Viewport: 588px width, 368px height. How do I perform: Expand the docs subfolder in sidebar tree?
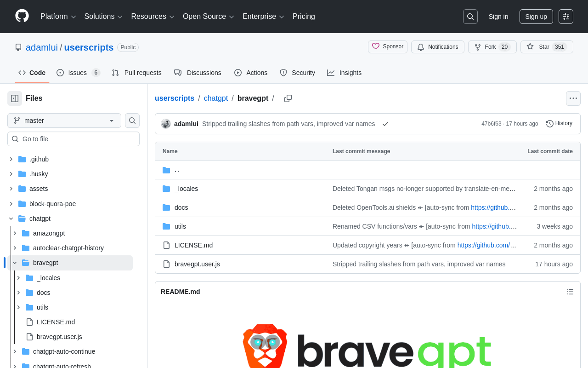pyautogui.click(x=18, y=293)
